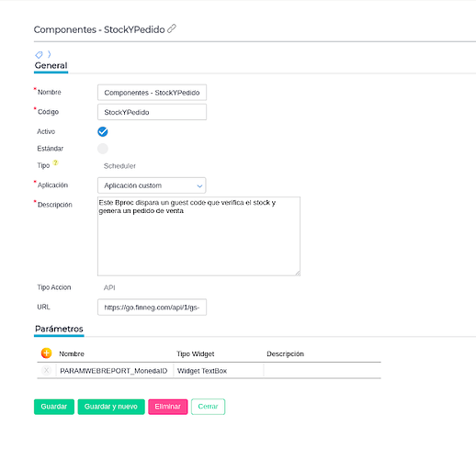This screenshot has height=459, width=476.
Task: Click the Scheduler type value
Action: [119, 166]
